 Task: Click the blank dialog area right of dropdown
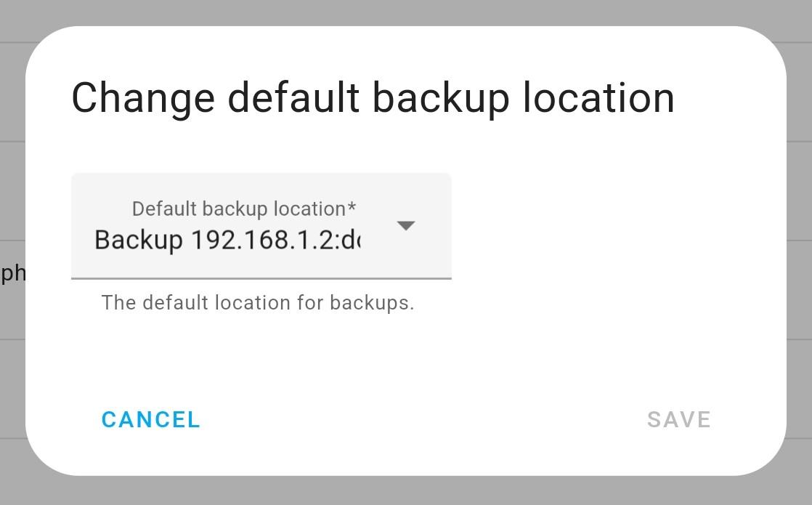617,226
